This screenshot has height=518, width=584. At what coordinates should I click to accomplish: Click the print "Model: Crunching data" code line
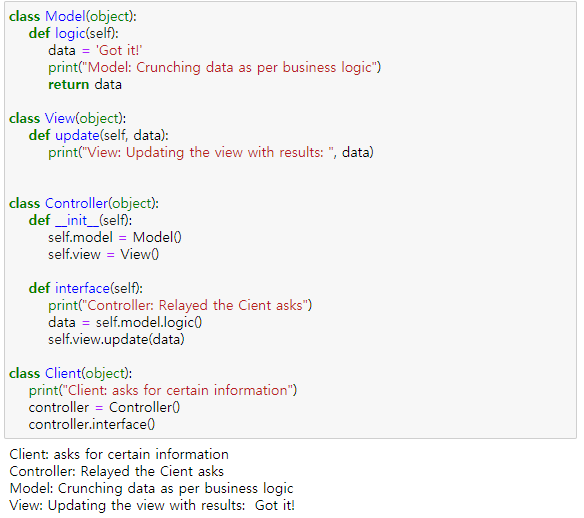pyautogui.click(x=215, y=67)
